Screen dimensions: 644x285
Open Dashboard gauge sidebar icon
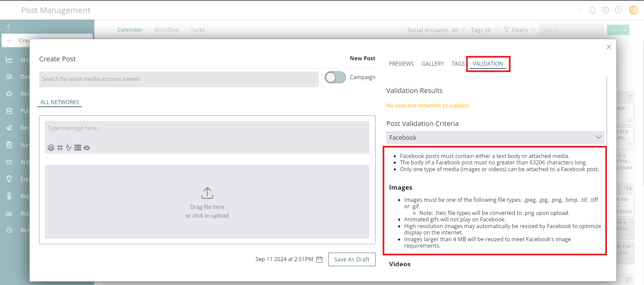pyautogui.click(x=9, y=77)
